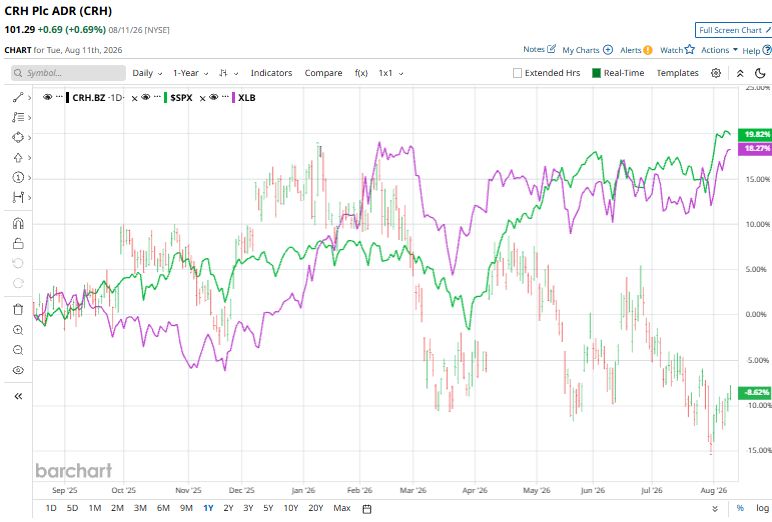Viewport: 772px width, 522px height.
Task: Click the bar type icon in toolbar
Action: click(x=224, y=73)
